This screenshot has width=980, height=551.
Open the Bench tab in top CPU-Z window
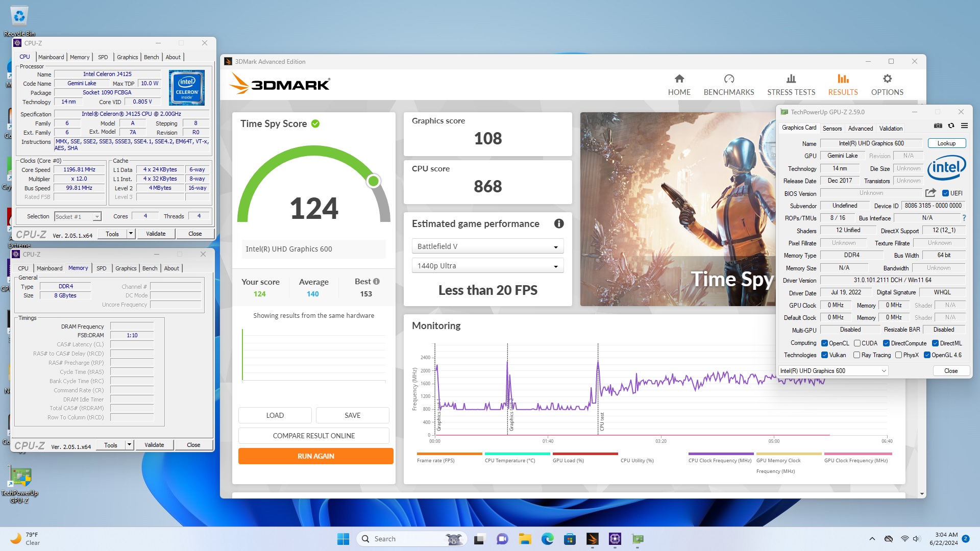(x=152, y=57)
